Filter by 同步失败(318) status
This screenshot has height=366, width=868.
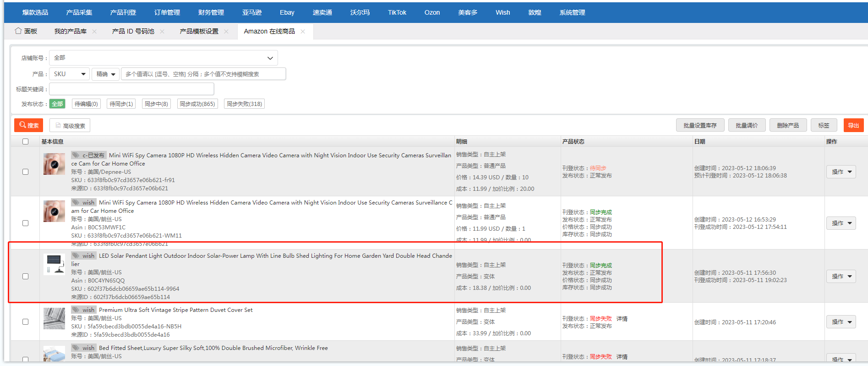coord(245,104)
